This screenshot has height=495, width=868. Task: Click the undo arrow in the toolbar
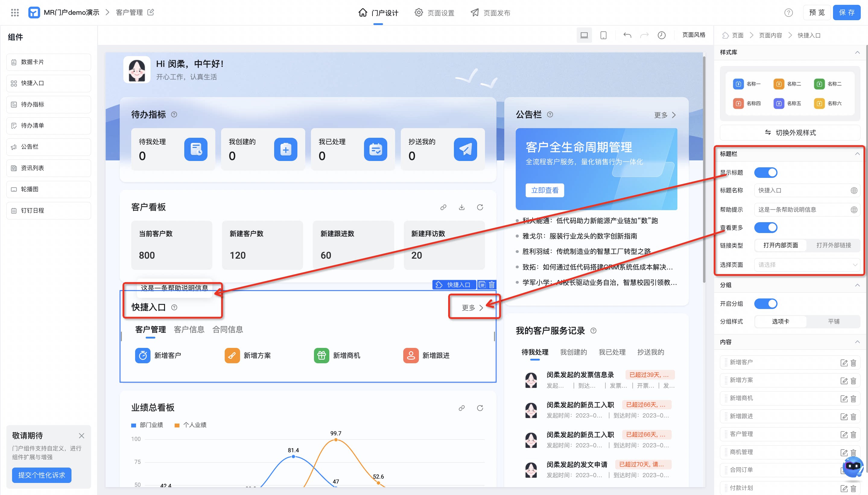pos(627,35)
